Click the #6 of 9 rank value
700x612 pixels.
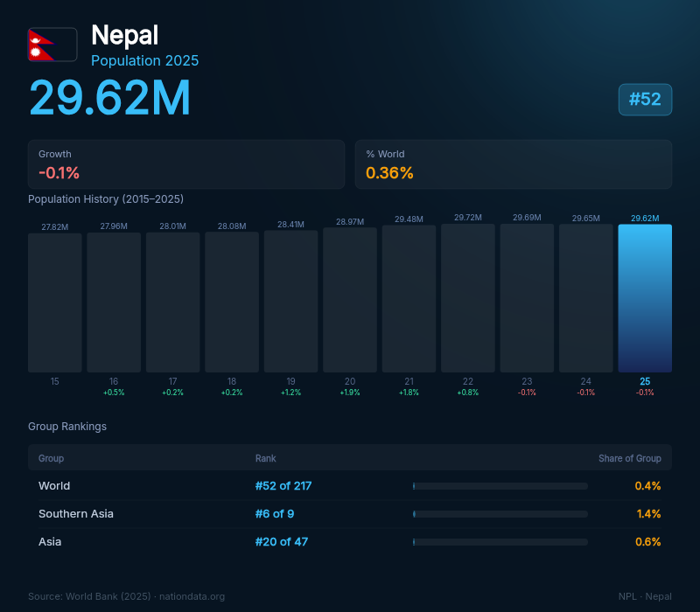[x=275, y=514]
